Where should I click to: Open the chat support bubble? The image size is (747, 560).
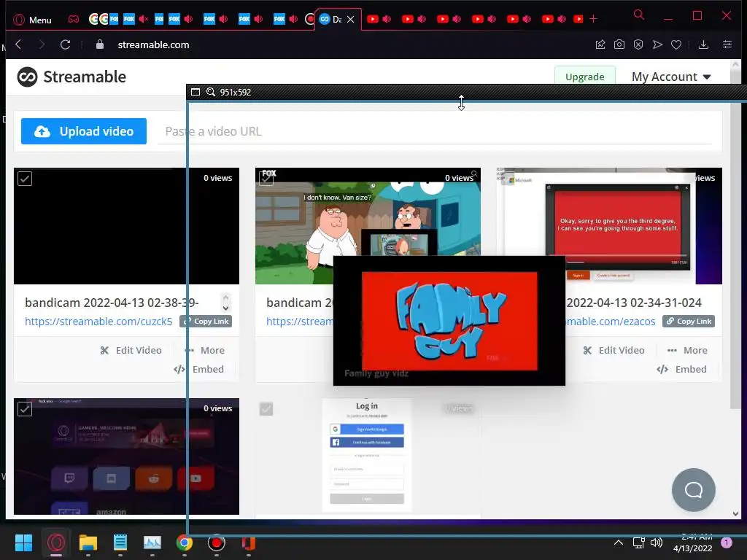(x=693, y=489)
